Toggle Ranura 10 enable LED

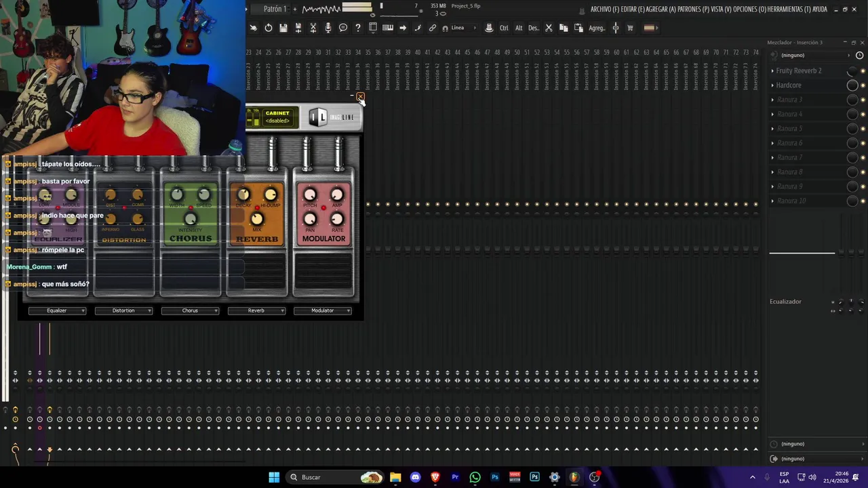point(863,201)
